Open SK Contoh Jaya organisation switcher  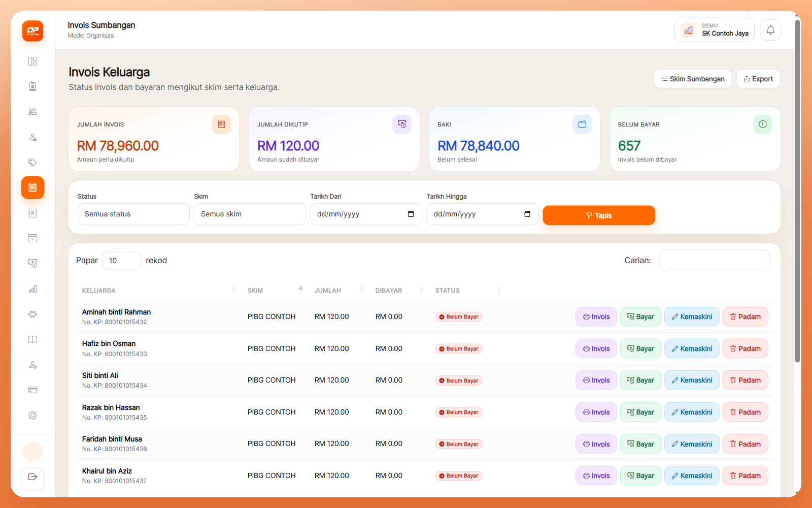[x=715, y=30]
